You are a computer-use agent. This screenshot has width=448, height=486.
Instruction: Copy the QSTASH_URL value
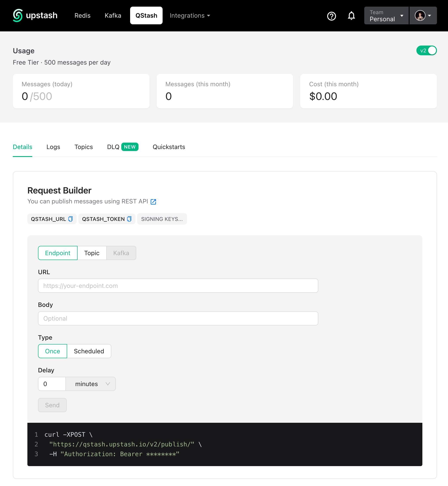click(x=70, y=219)
